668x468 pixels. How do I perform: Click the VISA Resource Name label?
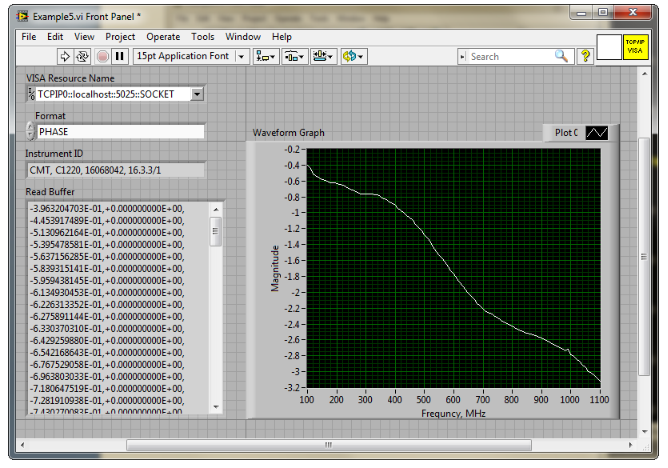coord(70,78)
